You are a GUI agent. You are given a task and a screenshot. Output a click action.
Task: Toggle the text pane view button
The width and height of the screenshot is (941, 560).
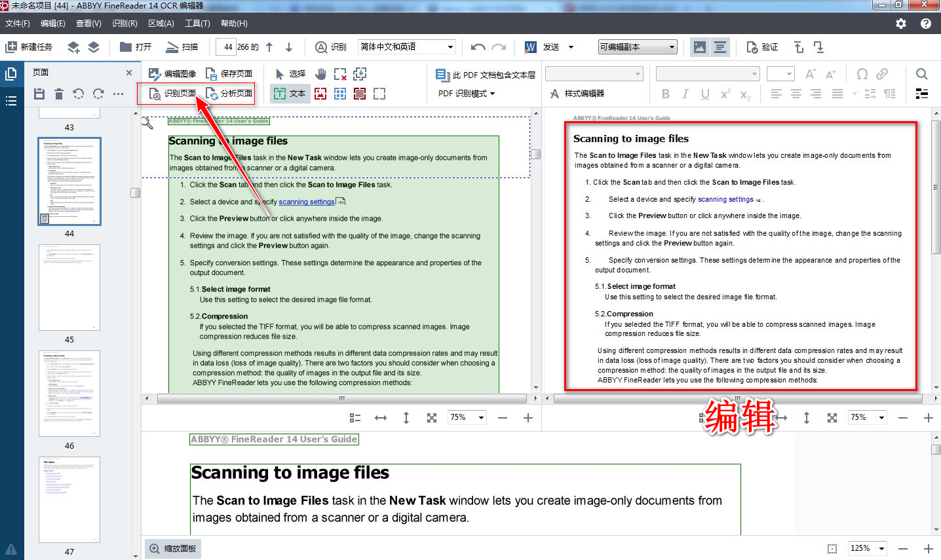(720, 47)
